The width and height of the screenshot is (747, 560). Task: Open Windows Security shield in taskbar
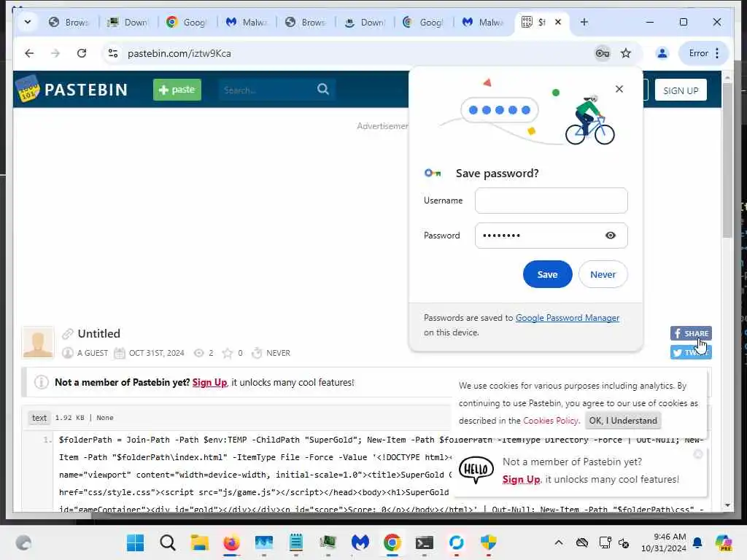pyautogui.click(x=488, y=542)
